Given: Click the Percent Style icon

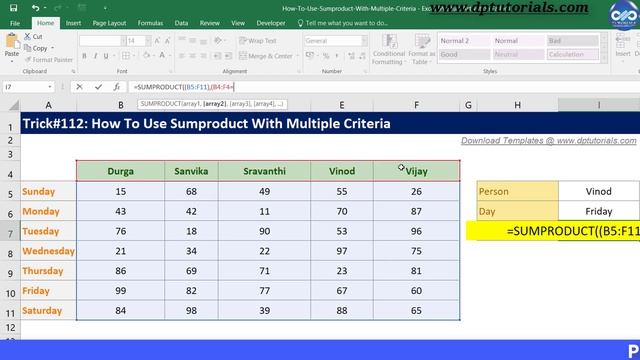Looking at the screenshot, I should [x=326, y=56].
